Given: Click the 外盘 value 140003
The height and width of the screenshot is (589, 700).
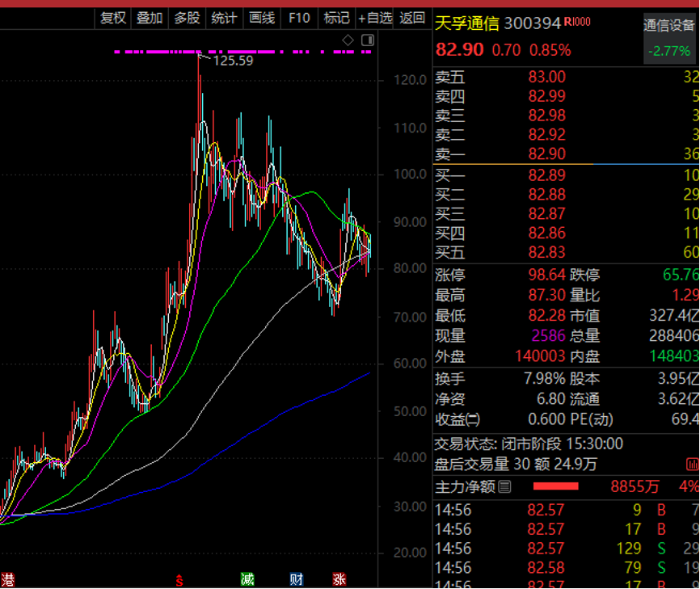Looking at the screenshot, I should pos(540,356).
